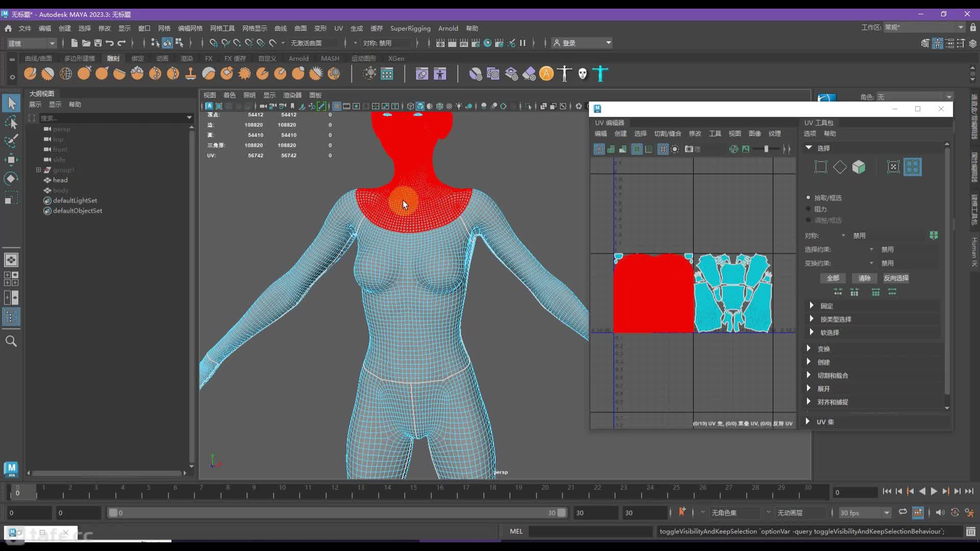This screenshot has height=551, width=980.
Task: Select the 阻力 radio option
Action: click(x=808, y=209)
